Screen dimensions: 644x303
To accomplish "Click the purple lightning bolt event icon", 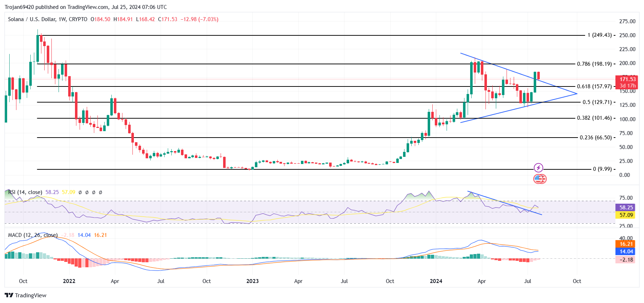I will [x=538, y=168].
